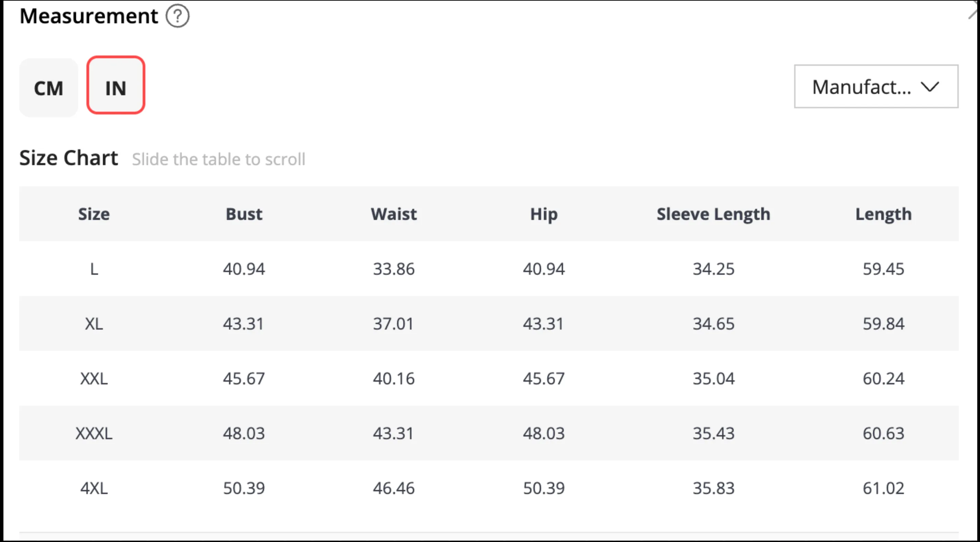This screenshot has height=542, width=980.
Task: Select the 4XL size row label
Action: point(94,488)
